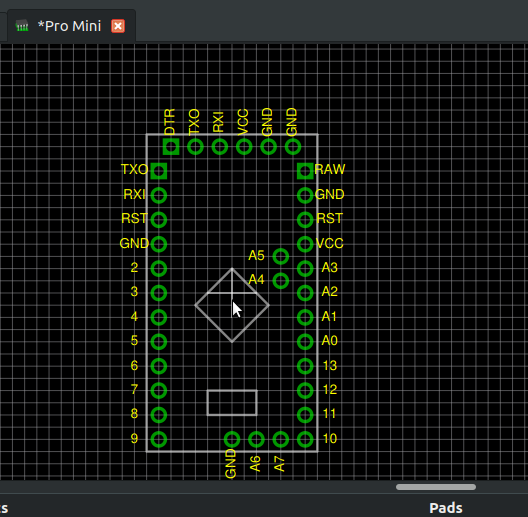Select pad 13 in the right column

coord(305,366)
